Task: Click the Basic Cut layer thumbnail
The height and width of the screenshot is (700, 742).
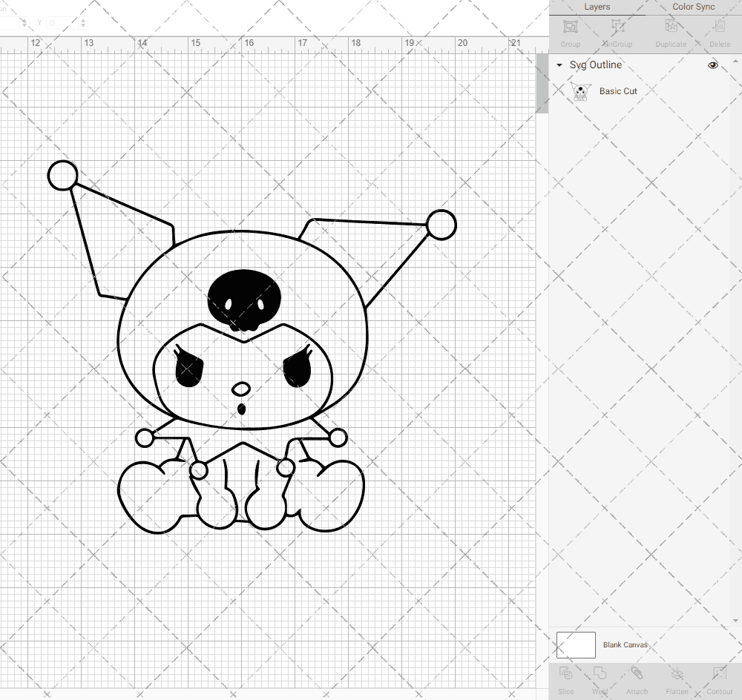Action: click(581, 91)
